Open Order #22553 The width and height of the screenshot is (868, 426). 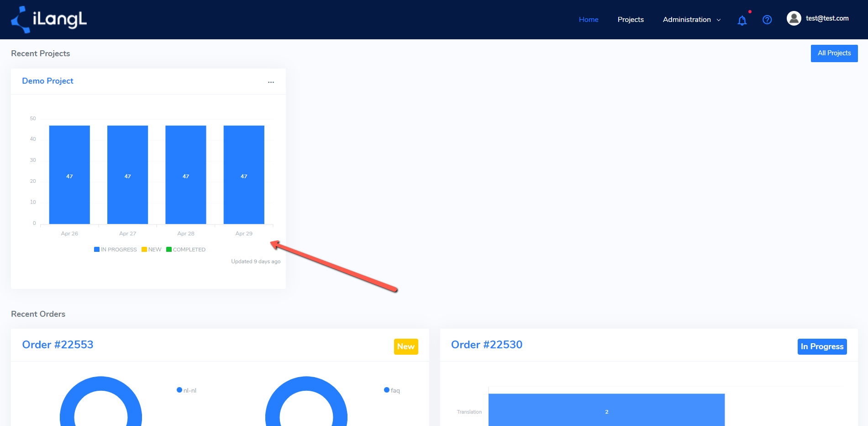[58, 345]
